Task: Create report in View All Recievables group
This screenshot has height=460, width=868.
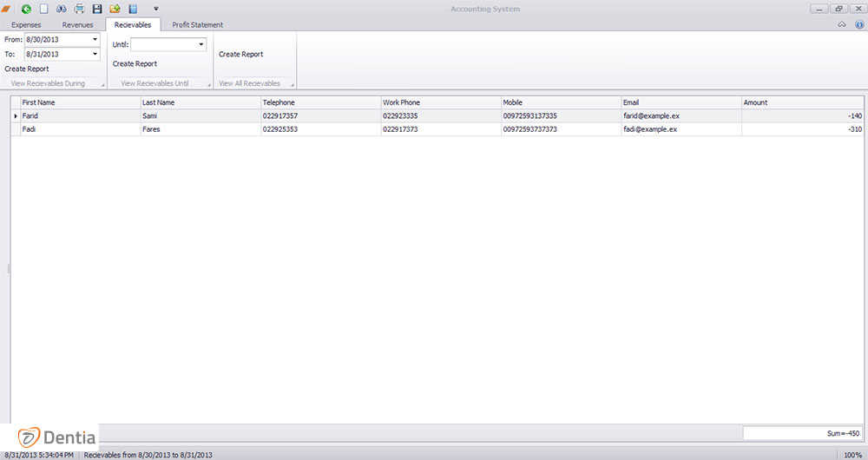Action: [240, 54]
